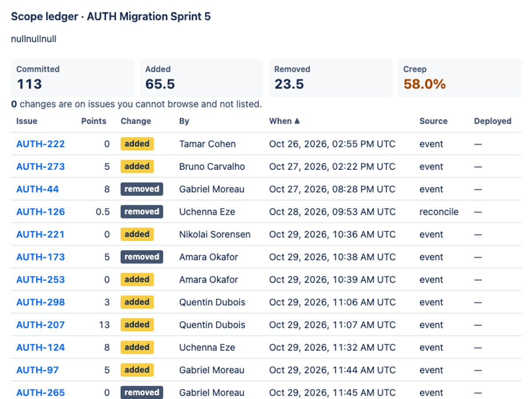Click Gabriel Moreau in AUTH-97 row
This screenshot has height=399, width=532.
pyautogui.click(x=211, y=370)
